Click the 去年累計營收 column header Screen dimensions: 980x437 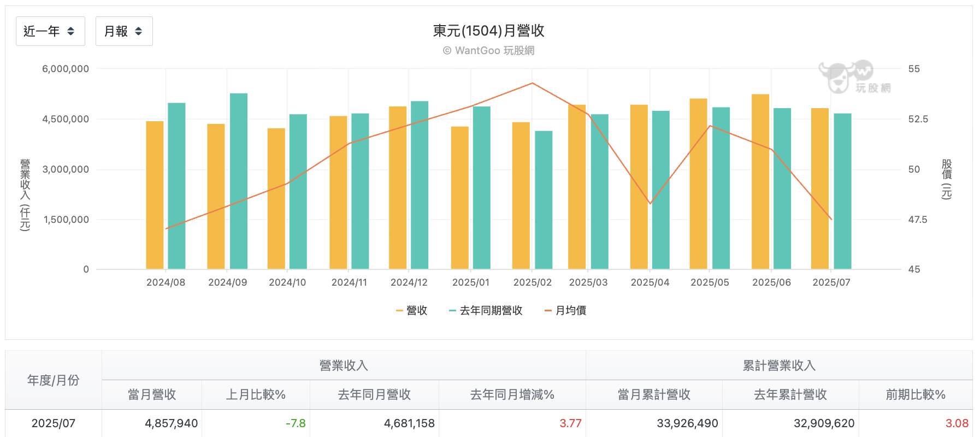[791, 394]
